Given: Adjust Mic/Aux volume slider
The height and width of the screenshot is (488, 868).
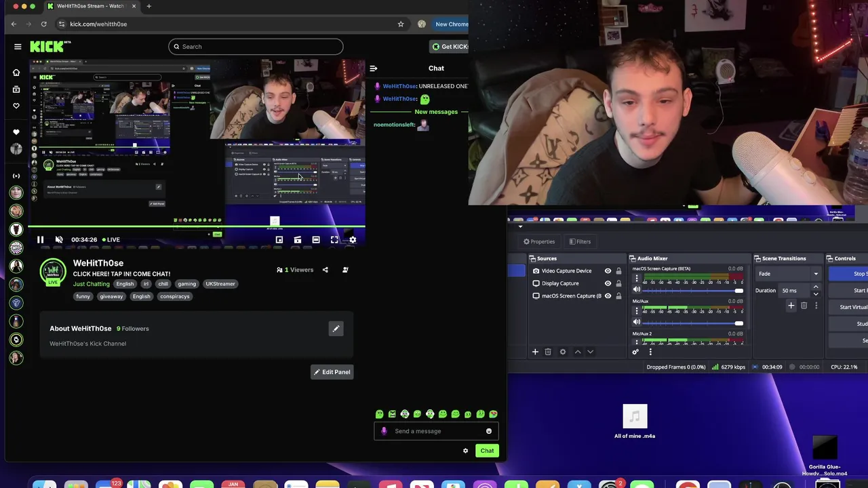Looking at the screenshot, I should coord(692,323).
